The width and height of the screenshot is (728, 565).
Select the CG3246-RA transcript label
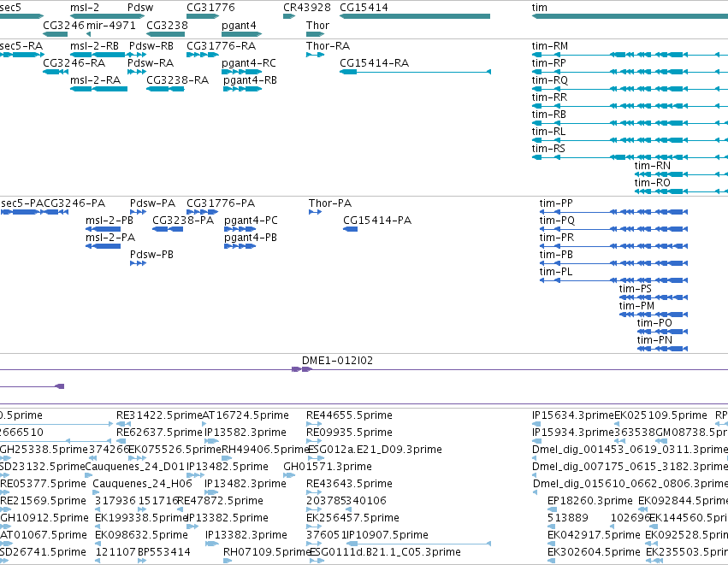pyautogui.click(x=74, y=63)
